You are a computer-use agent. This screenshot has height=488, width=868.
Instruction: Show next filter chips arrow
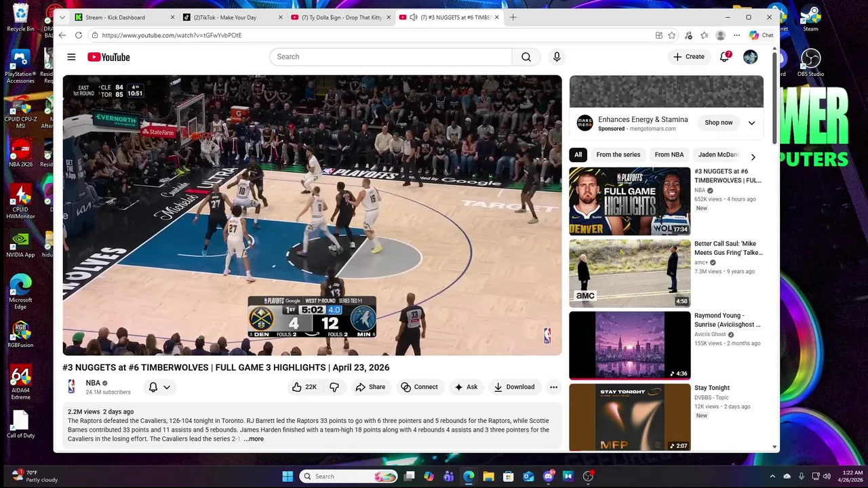(753, 157)
